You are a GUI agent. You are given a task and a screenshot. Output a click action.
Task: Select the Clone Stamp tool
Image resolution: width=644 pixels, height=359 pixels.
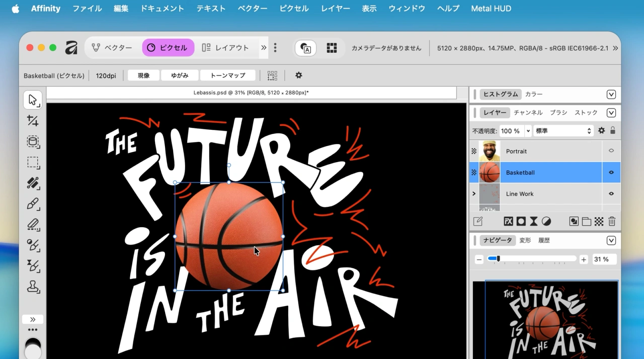point(33,287)
